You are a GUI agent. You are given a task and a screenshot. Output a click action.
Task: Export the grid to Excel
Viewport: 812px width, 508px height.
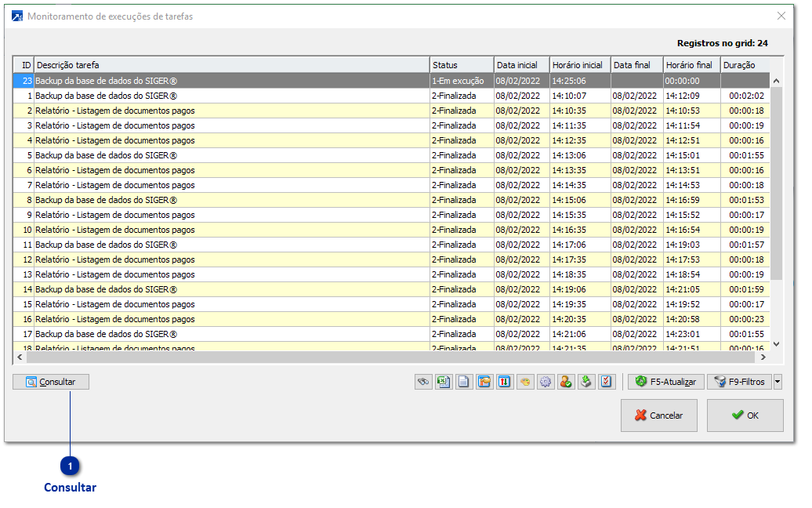click(444, 382)
